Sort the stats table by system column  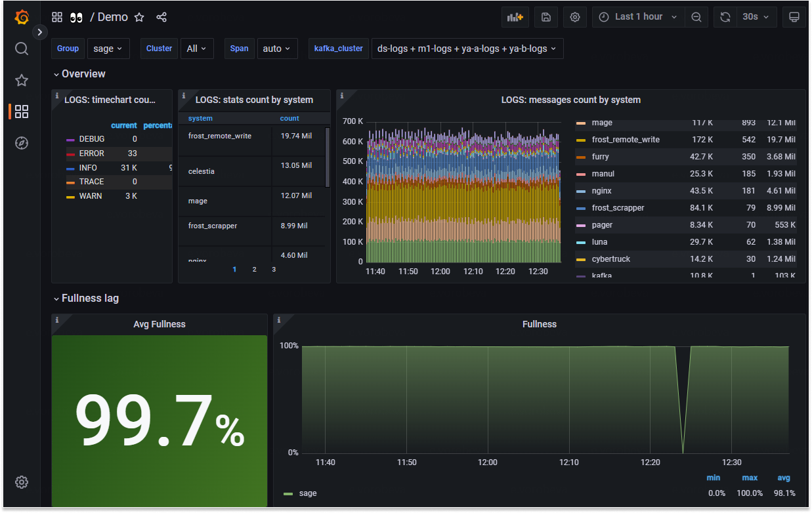[200, 119]
